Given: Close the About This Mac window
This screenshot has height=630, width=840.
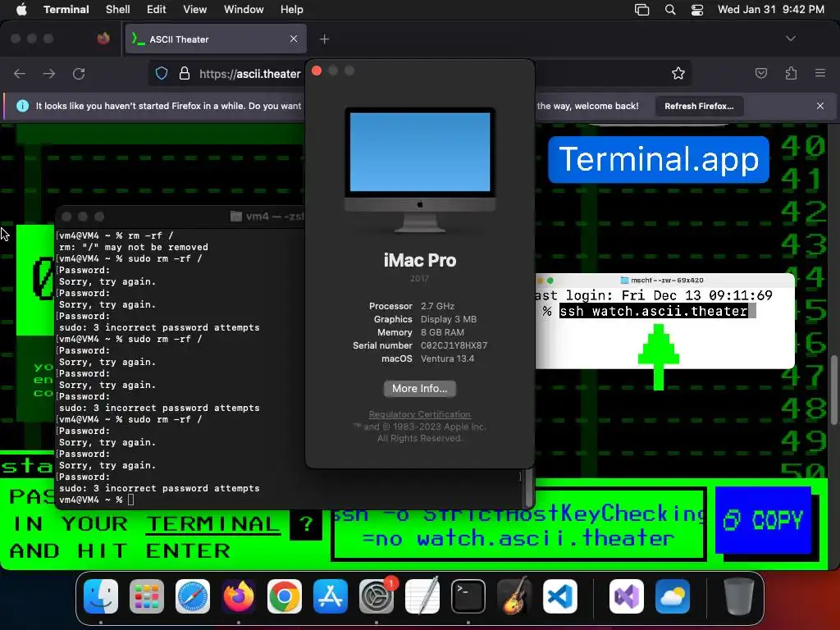Looking at the screenshot, I should pos(317,71).
